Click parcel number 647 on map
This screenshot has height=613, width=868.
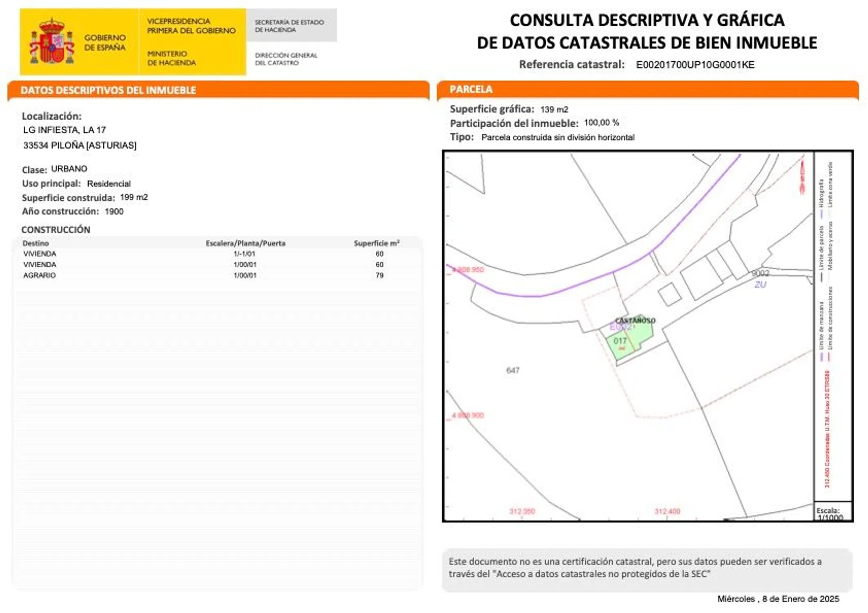(x=513, y=370)
